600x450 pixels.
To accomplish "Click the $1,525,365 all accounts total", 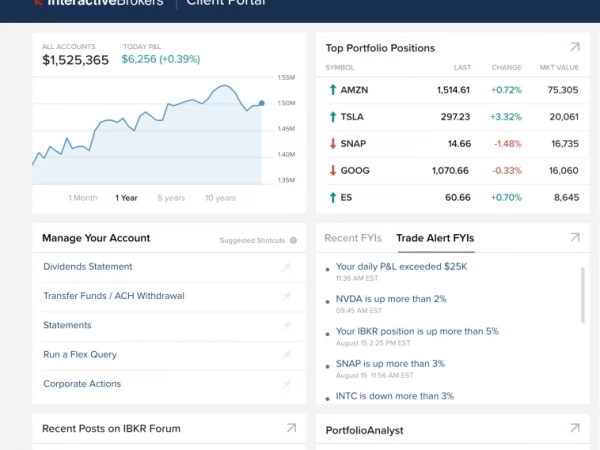I will pyautogui.click(x=75, y=60).
